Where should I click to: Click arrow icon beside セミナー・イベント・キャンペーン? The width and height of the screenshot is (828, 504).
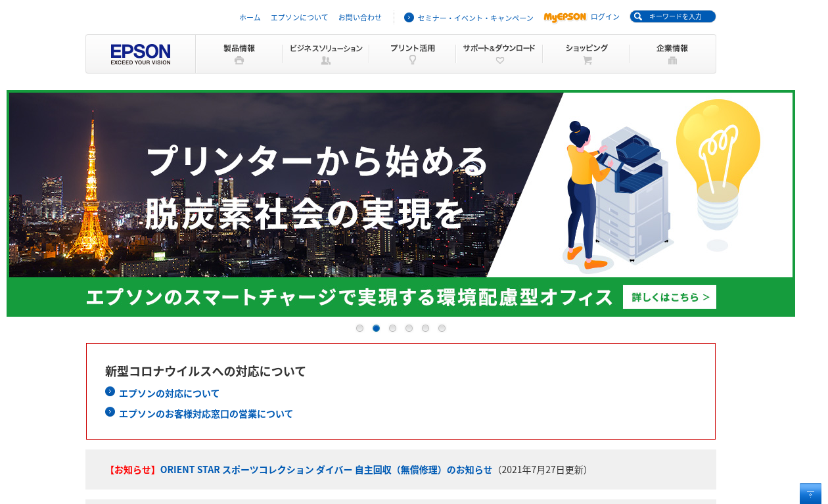[409, 17]
